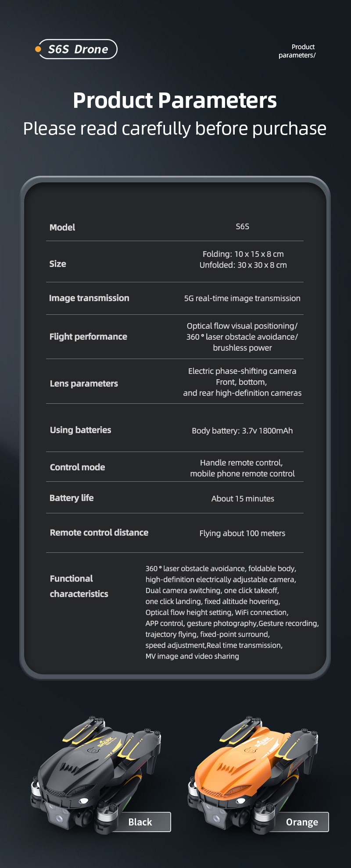Click the S6S model value
The width and height of the screenshot is (351, 868).
242,226
